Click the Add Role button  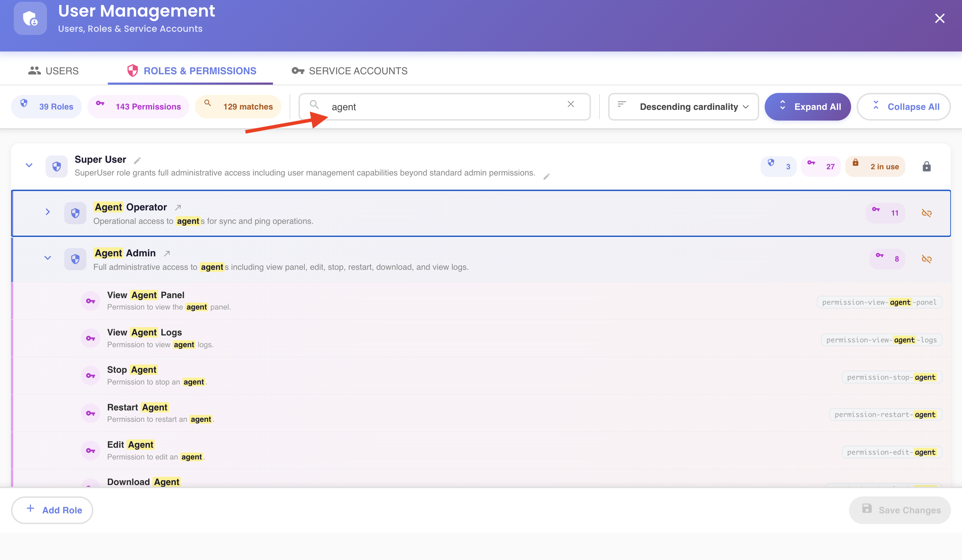[x=52, y=510]
